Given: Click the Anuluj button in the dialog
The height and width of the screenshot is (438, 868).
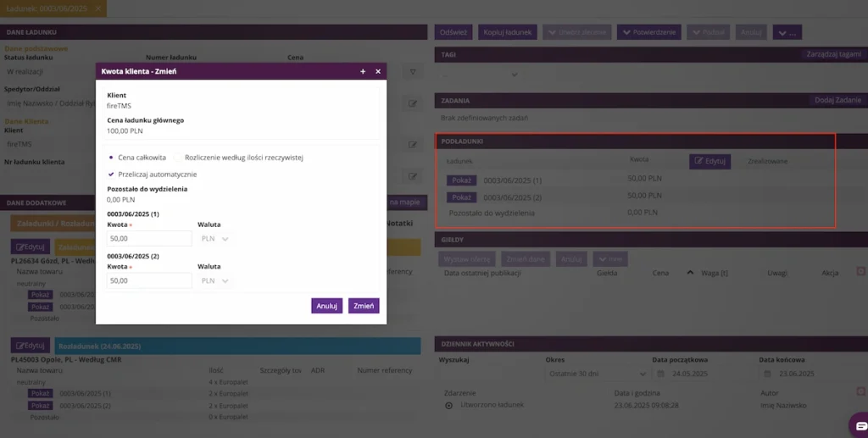Looking at the screenshot, I should [x=326, y=306].
